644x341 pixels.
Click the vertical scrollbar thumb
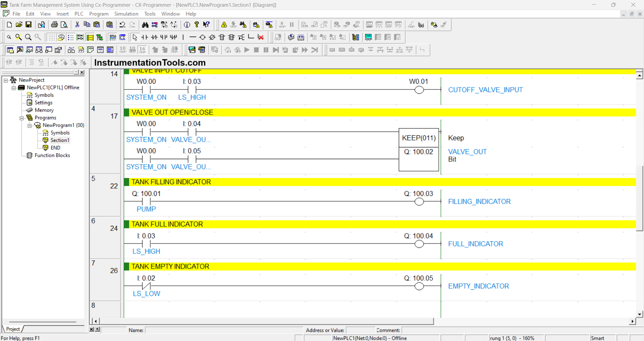pos(640,198)
